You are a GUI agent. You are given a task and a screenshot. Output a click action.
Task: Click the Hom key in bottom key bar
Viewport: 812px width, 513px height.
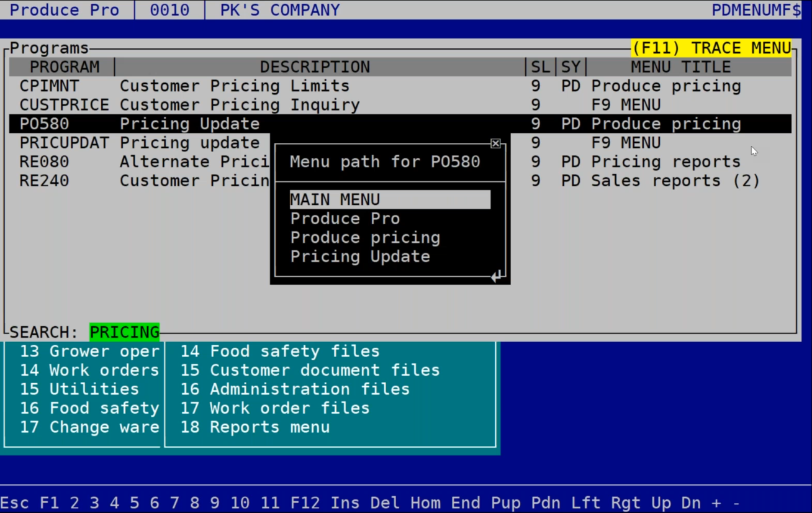425,502
